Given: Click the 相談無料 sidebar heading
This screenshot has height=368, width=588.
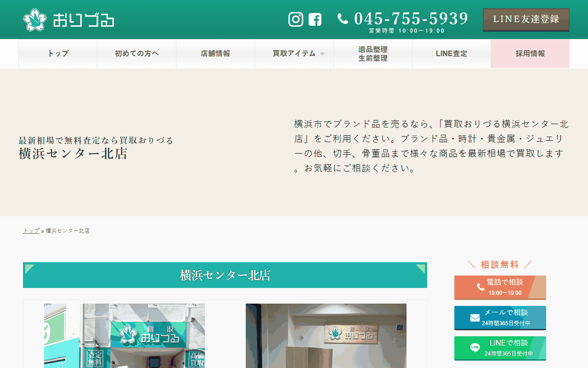Looking at the screenshot, I should coord(500,264).
